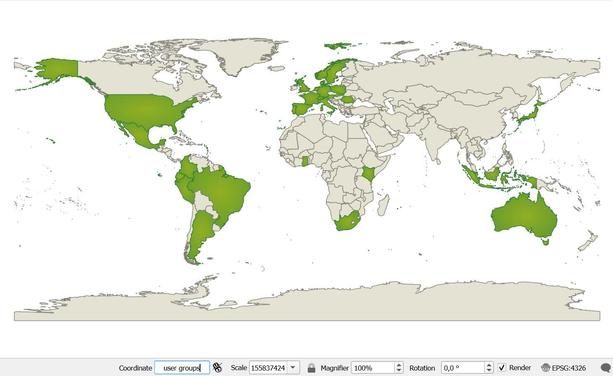
Task: Open the log messages speech bubble icon
Action: pos(606,368)
